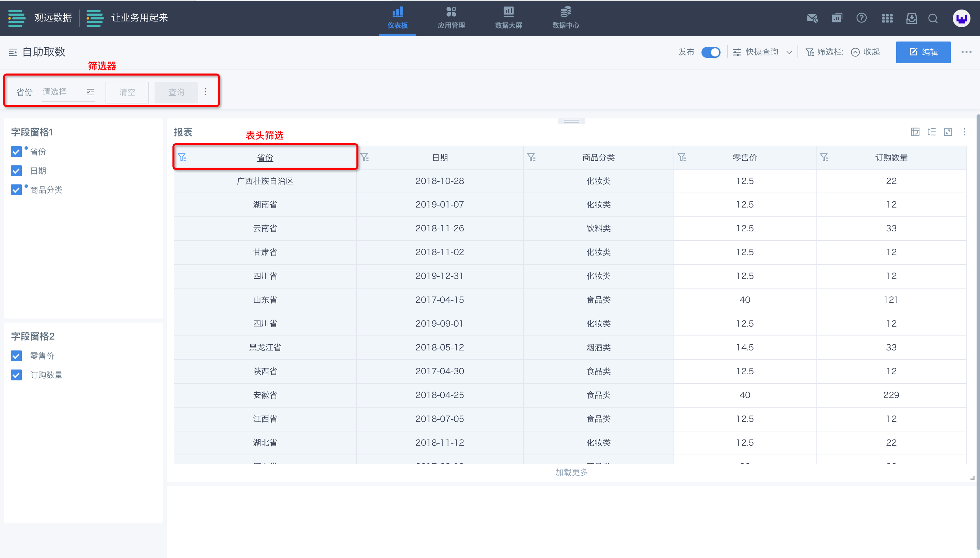Uncheck the 零售价 field checkbox

[16, 356]
